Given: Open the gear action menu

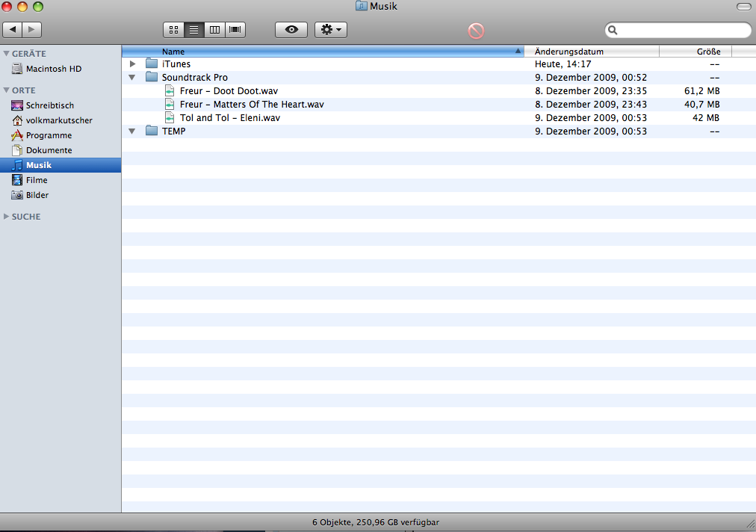Looking at the screenshot, I should click(x=330, y=30).
